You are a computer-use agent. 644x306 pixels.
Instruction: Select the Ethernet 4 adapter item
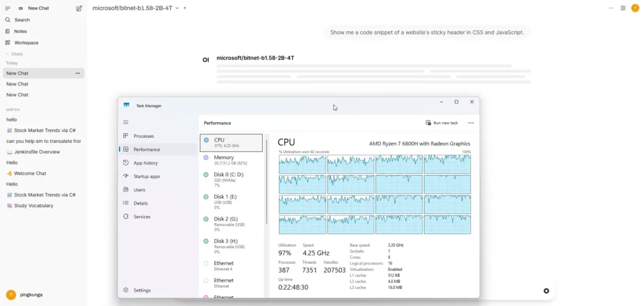231,266
